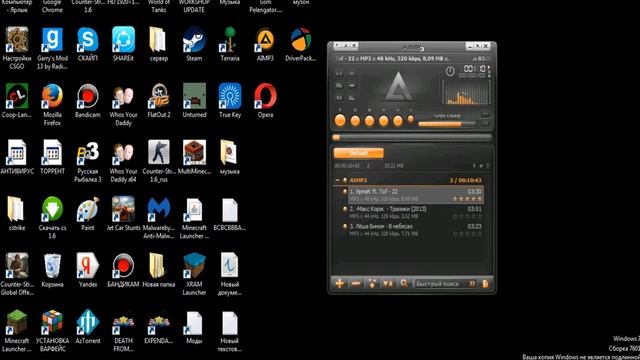The width and height of the screenshot is (640, 360).
Task: Open XRAM Launcher shortcut
Action: click(194, 274)
